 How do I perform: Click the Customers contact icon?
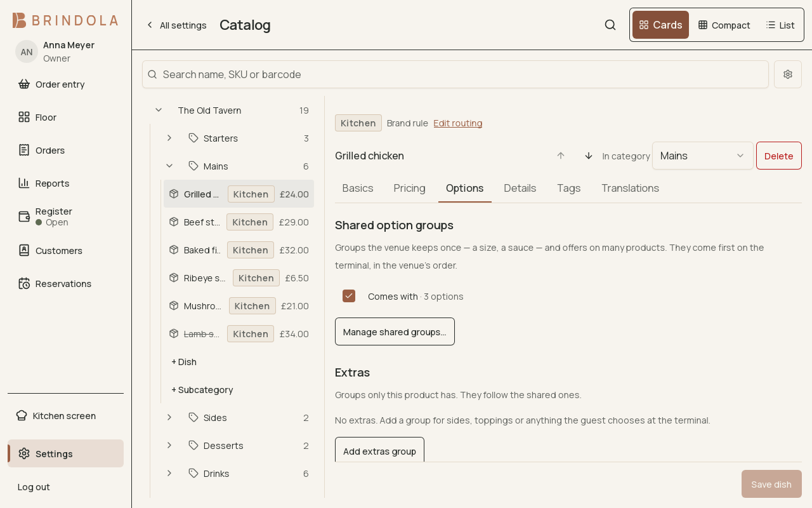pos(24,250)
